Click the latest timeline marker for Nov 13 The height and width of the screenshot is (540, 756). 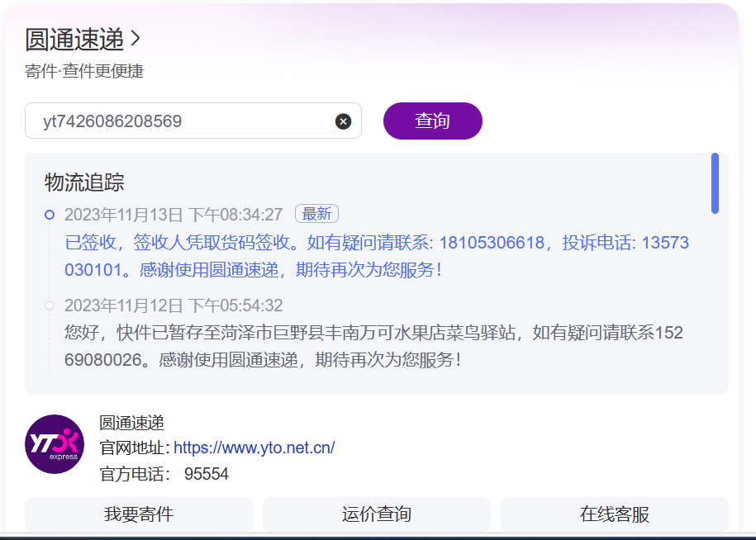click(x=50, y=215)
